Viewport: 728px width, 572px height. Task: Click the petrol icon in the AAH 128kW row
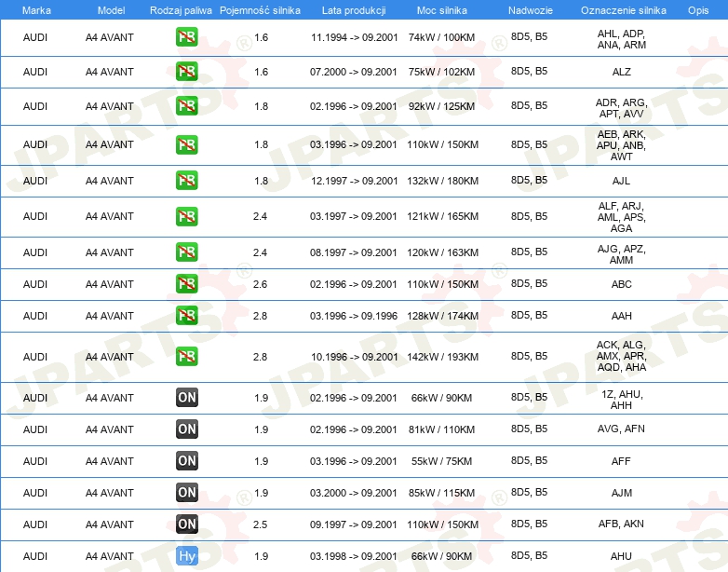[186, 315]
